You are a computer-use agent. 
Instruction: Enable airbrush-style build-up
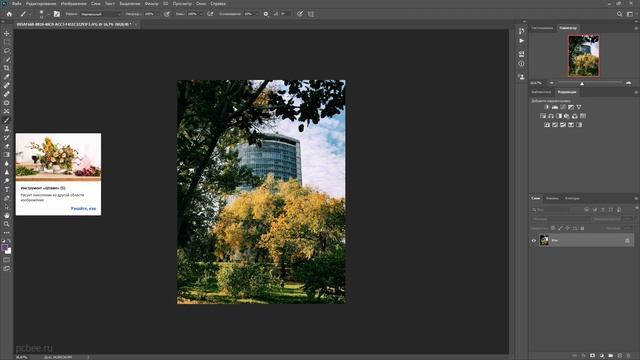point(210,14)
